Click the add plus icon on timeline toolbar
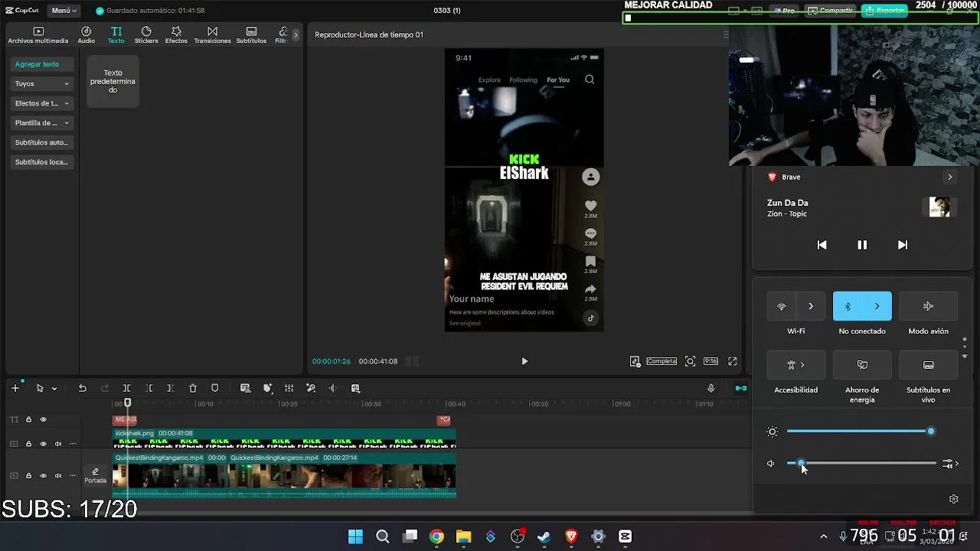The height and width of the screenshot is (551, 980). 15,388
